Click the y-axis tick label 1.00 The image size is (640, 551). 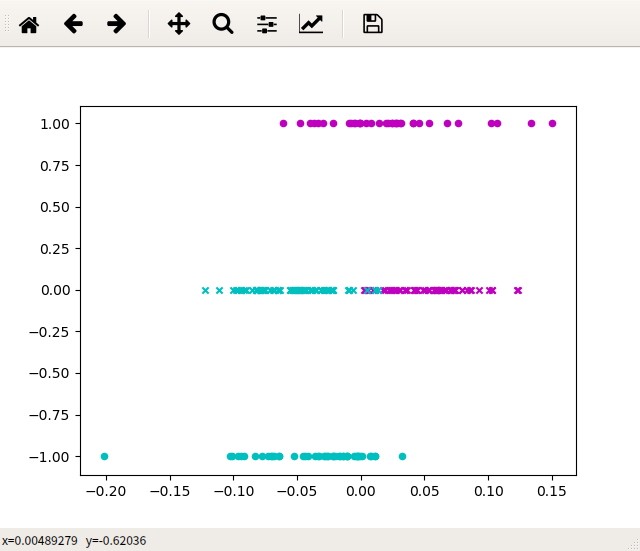[55, 124]
